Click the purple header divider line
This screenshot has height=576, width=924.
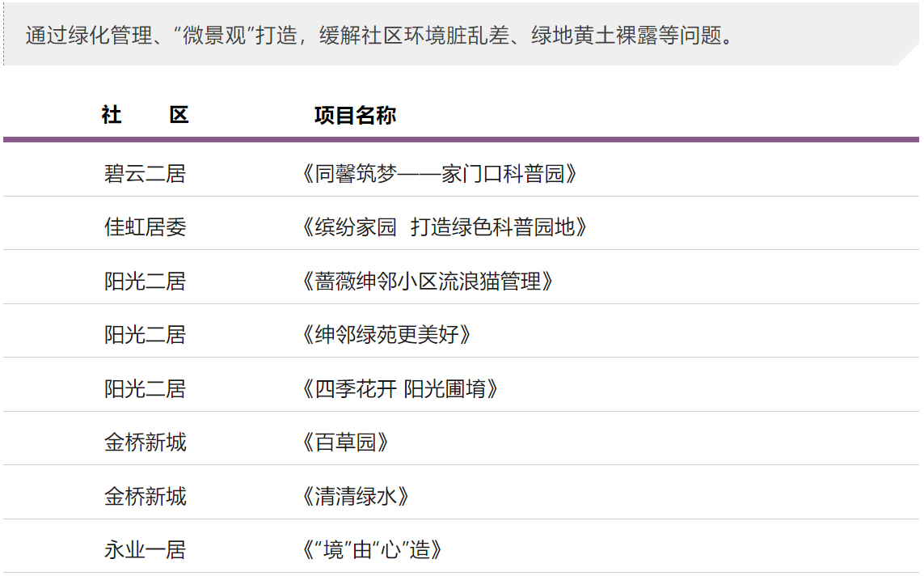coord(461,140)
